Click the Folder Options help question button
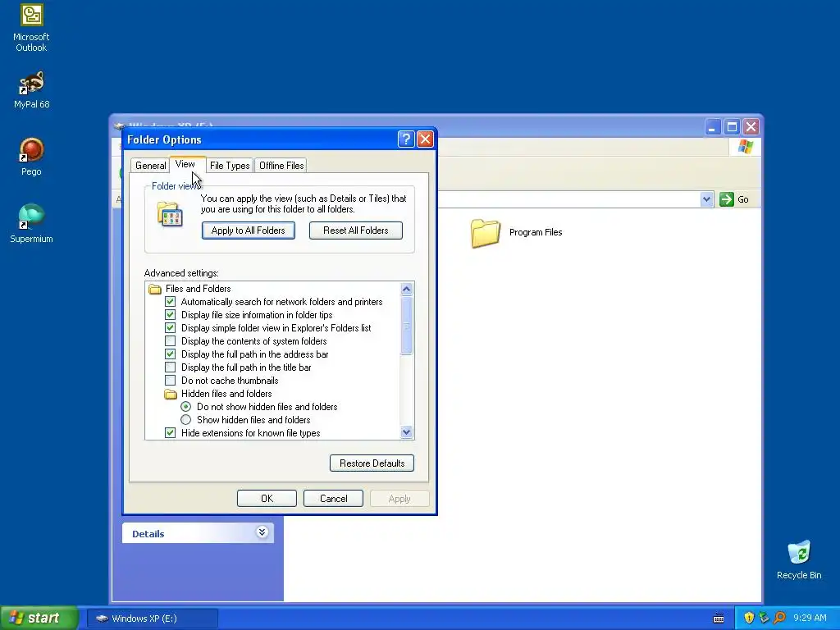 406,139
